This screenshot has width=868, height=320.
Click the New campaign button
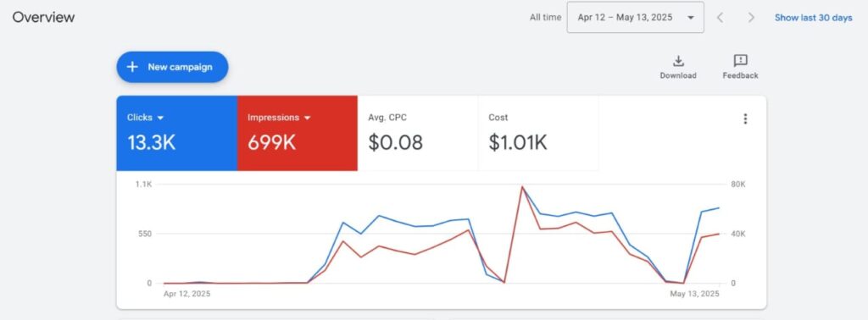172,67
